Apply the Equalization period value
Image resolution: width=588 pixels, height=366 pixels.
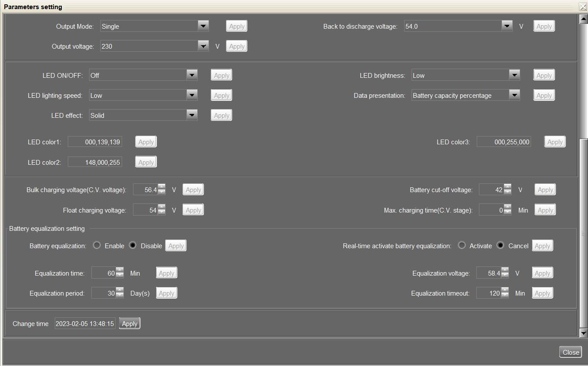(x=166, y=293)
